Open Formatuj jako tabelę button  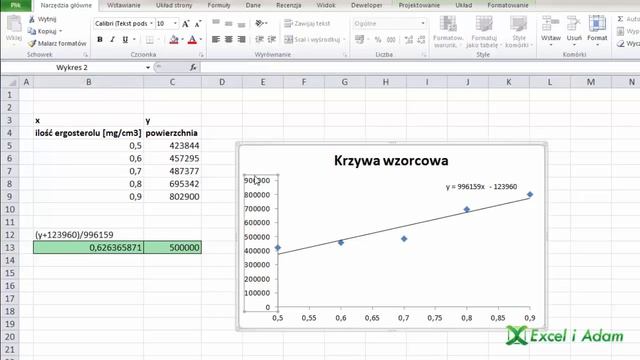pos(484,32)
